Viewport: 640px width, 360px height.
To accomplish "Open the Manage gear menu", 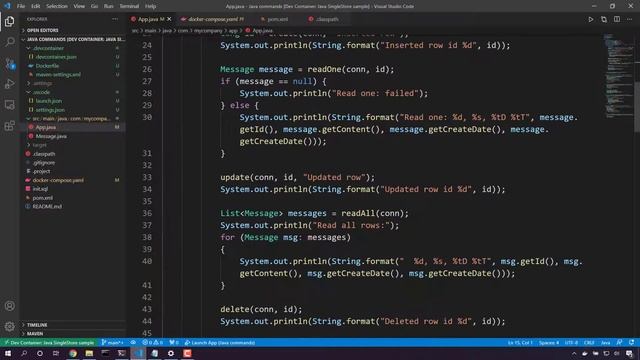I will coord(9,326).
